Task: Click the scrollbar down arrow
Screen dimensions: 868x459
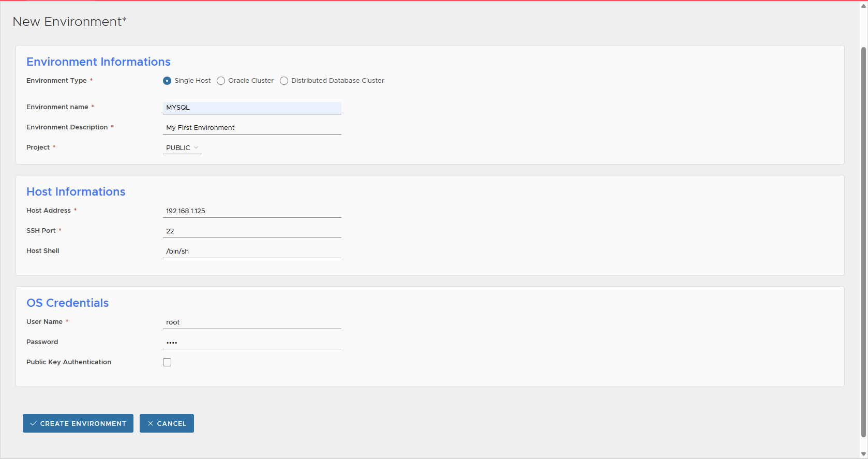Action: click(x=863, y=454)
